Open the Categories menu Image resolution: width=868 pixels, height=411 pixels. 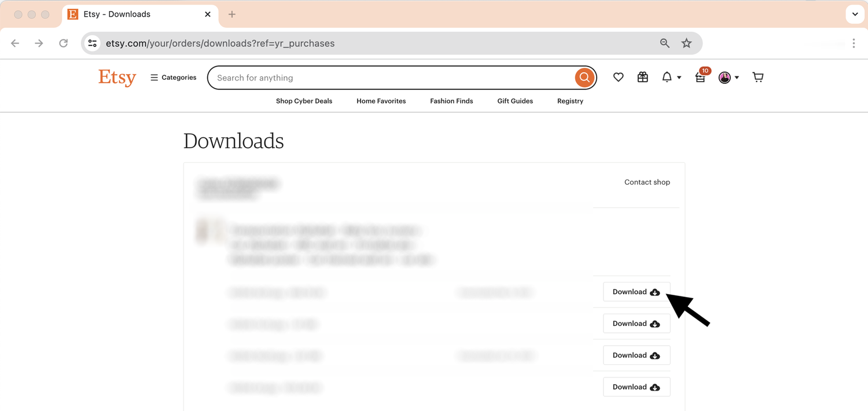click(x=174, y=78)
